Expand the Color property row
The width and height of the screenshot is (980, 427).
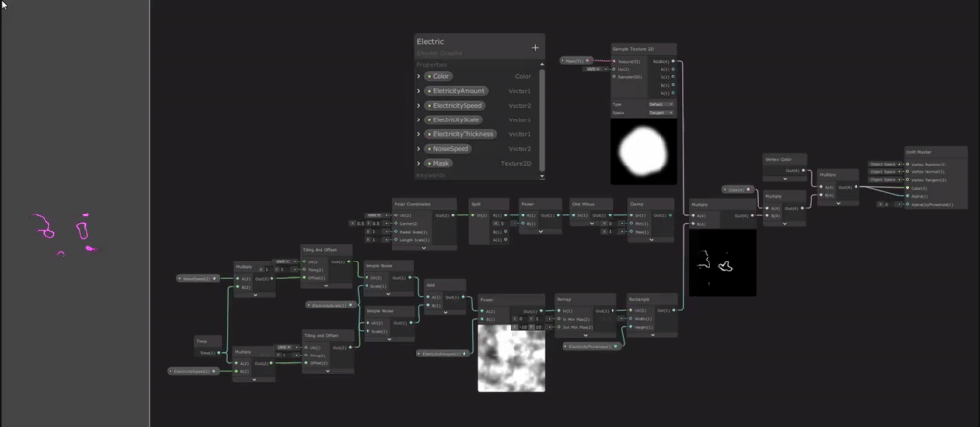[x=419, y=75]
